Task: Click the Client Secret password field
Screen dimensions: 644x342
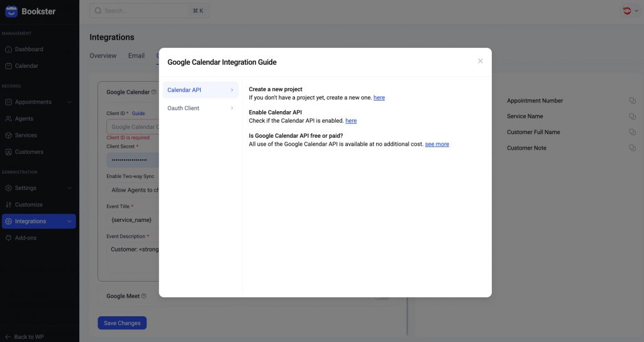Action: [x=133, y=160]
